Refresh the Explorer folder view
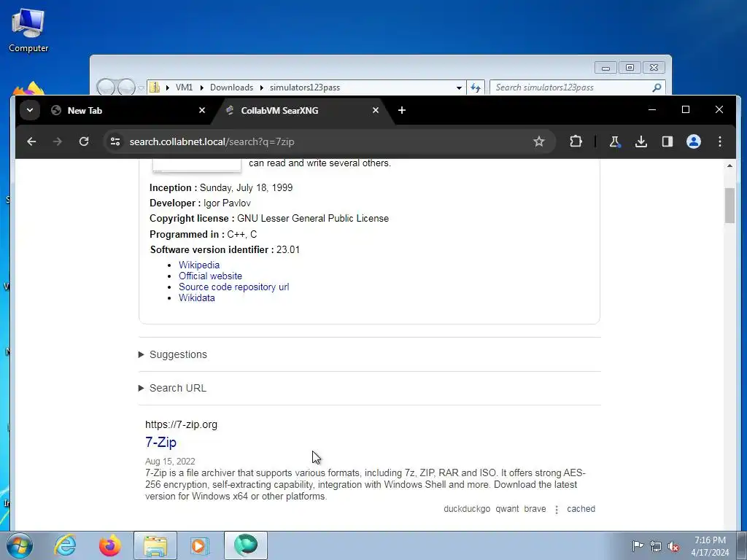The image size is (747, 560). tap(476, 87)
